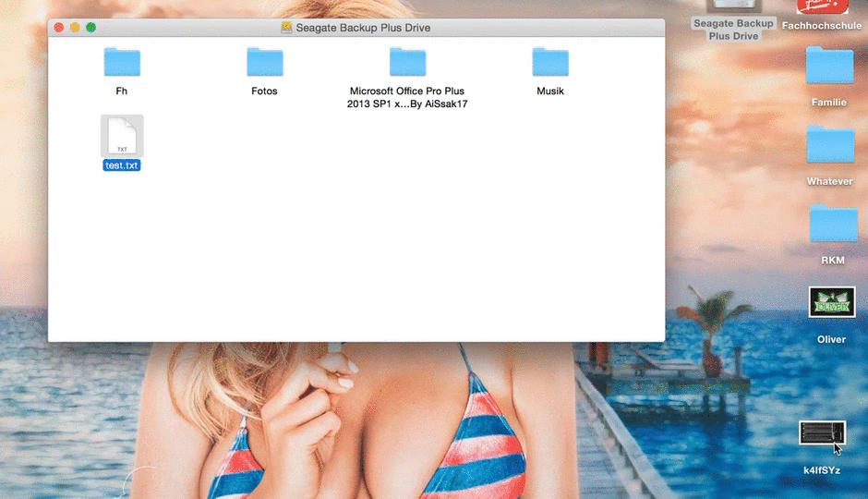Click Seagate Backup Plus Drive desktop label

tap(733, 30)
